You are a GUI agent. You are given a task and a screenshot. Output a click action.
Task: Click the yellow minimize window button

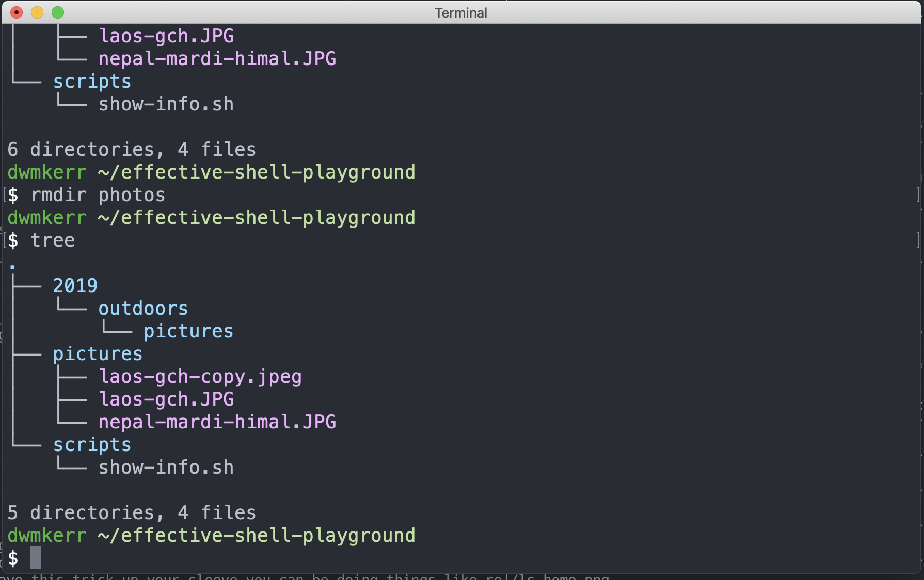pos(37,12)
